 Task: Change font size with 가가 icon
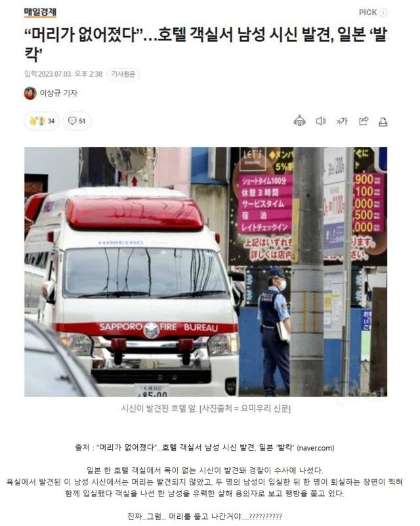tap(342, 121)
